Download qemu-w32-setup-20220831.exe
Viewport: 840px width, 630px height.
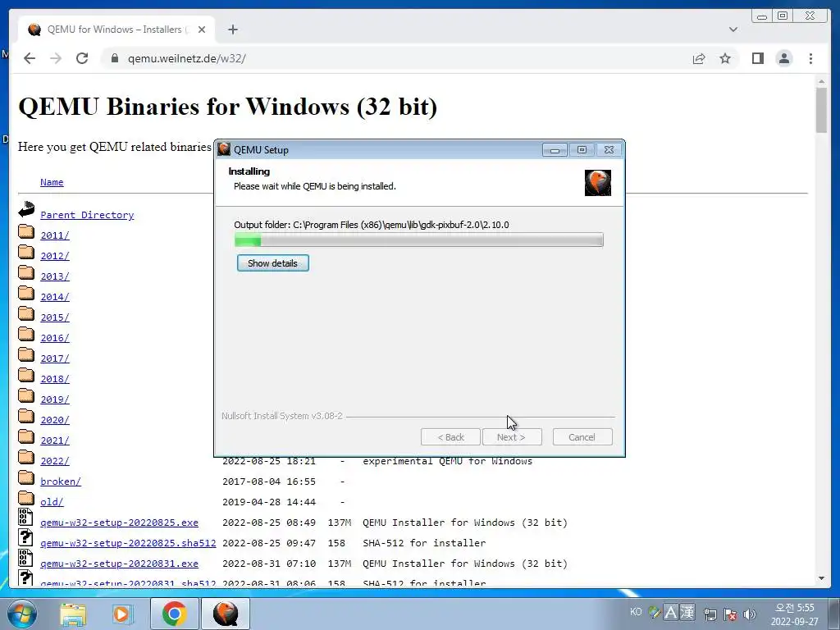119,564
